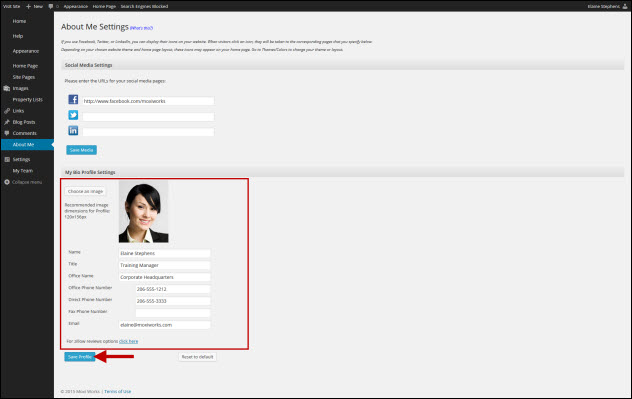Click Visit Site in the top bar
Viewport: 632px width, 399px height.
coord(11,6)
